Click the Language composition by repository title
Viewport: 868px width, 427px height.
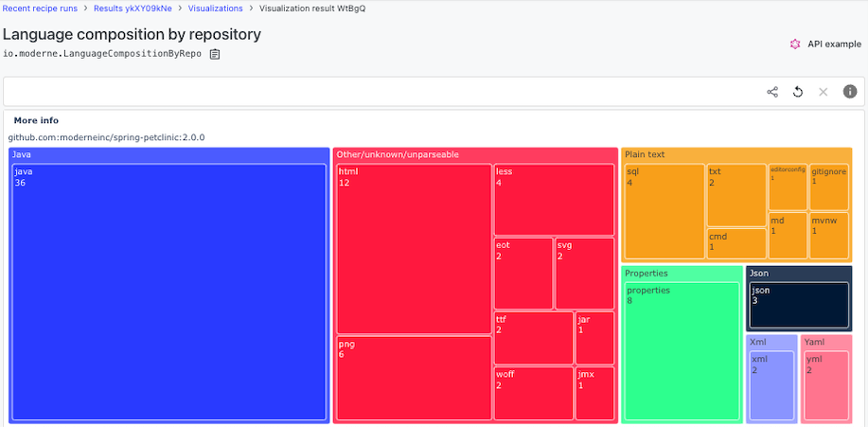click(x=132, y=34)
